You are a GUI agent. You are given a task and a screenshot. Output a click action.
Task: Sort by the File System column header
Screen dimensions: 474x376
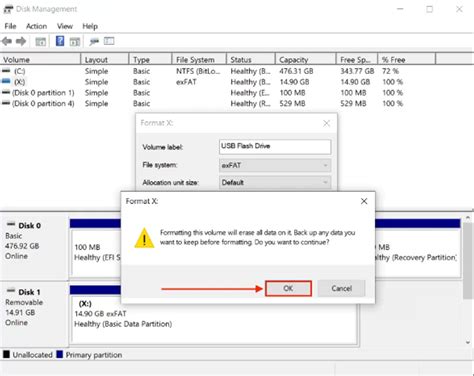[x=199, y=60]
